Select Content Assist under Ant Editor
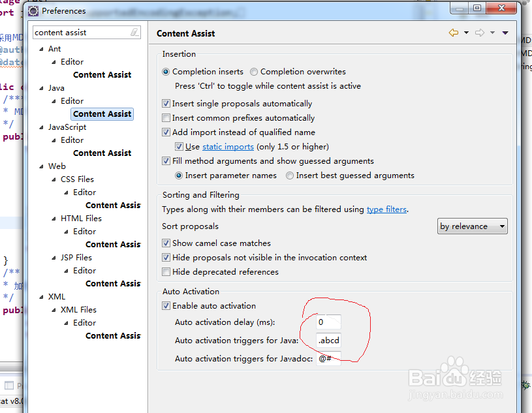Image resolution: width=532 pixels, height=413 pixels. 102,74
